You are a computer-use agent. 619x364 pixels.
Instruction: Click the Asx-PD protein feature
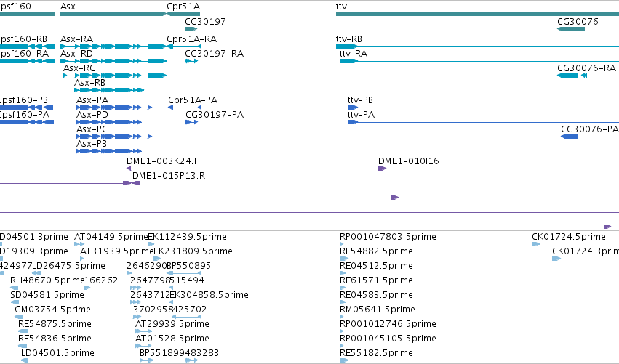(109, 122)
